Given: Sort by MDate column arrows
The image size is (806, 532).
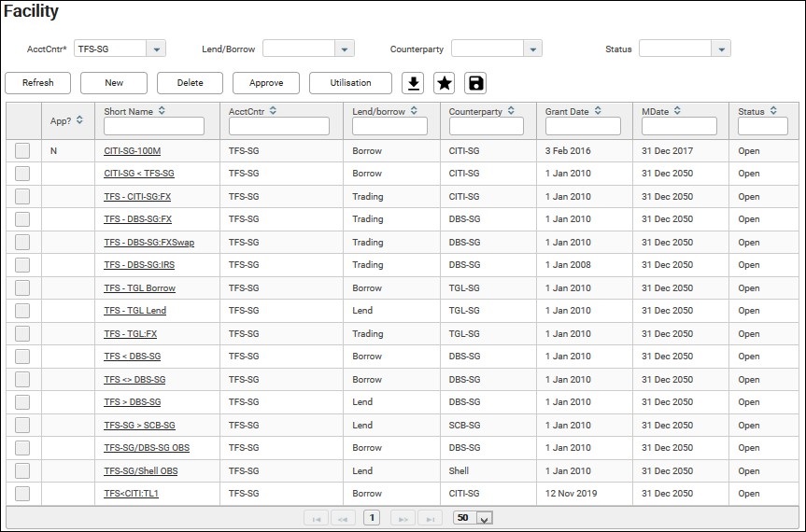Looking at the screenshot, I should click(677, 110).
